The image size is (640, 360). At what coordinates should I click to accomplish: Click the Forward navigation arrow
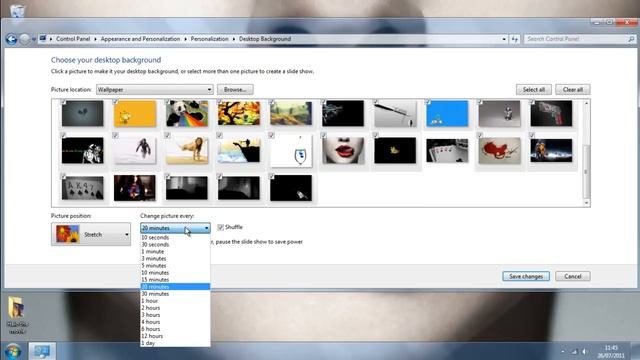24,39
